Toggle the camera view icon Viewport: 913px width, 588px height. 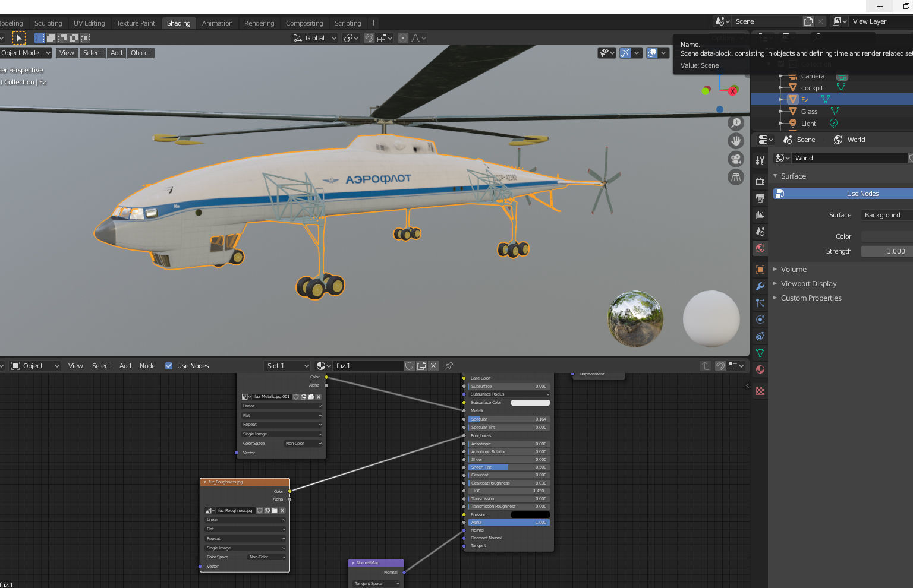point(736,159)
